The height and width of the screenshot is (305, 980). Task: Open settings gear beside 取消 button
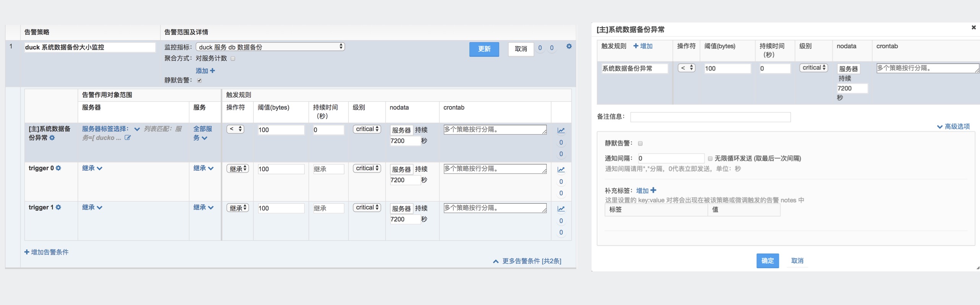[569, 46]
